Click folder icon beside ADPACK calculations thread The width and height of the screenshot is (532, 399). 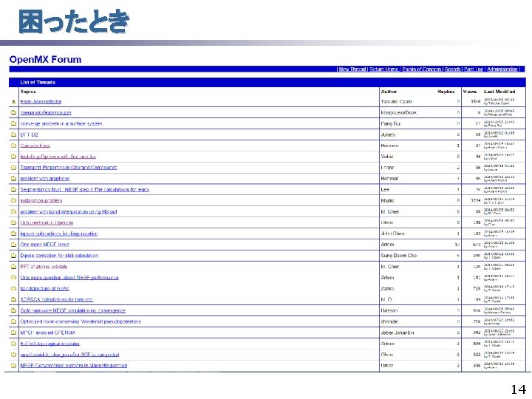pyautogui.click(x=13, y=299)
